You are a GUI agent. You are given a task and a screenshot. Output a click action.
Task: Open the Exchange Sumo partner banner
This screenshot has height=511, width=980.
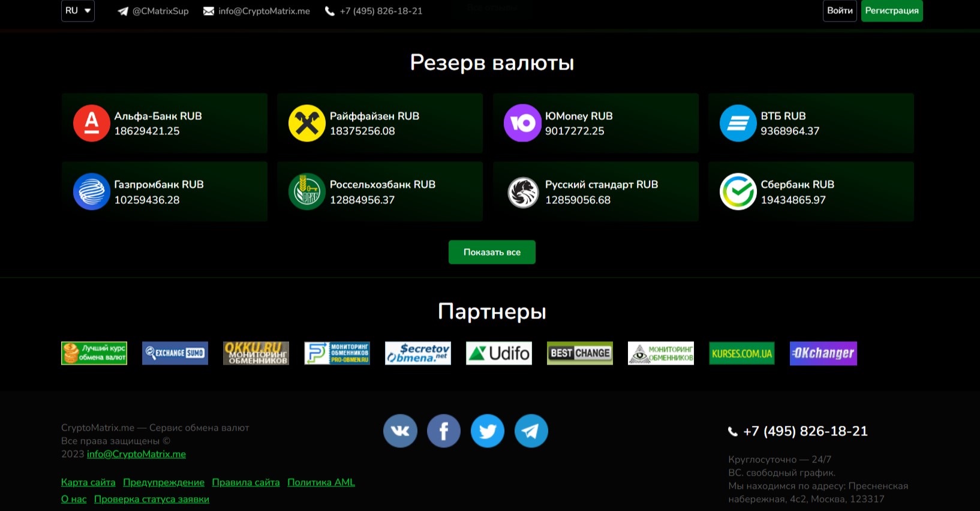click(175, 353)
